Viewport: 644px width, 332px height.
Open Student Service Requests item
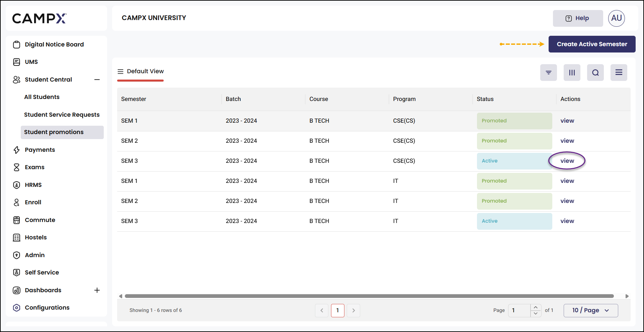pos(62,115)
